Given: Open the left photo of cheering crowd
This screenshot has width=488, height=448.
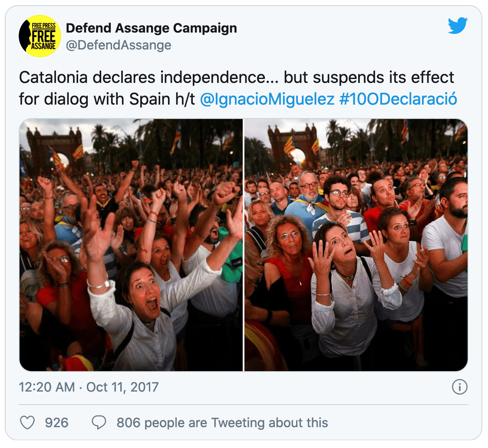Looking at the screenshot, I should coord(131,245).
